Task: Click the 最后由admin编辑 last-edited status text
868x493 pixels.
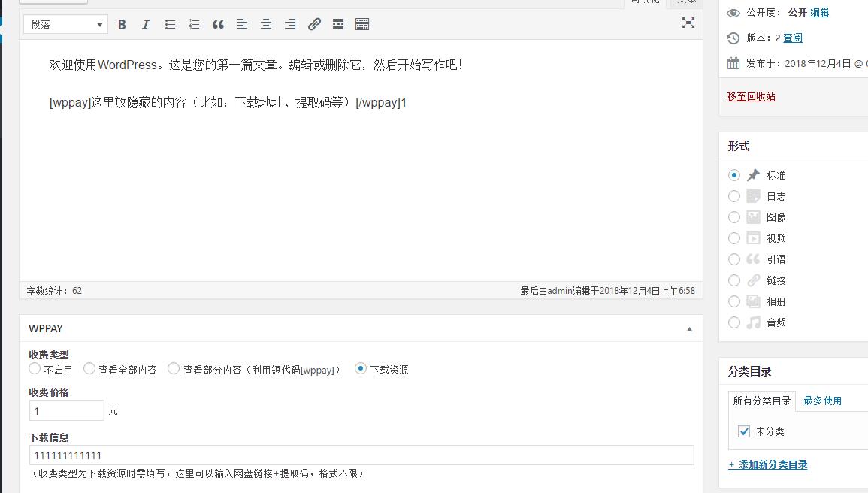Action: pyautogui.click(x=607, y=291)
